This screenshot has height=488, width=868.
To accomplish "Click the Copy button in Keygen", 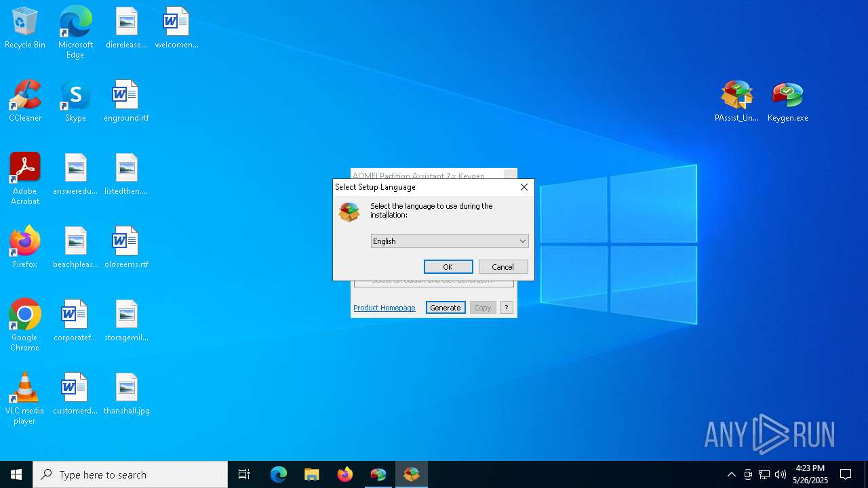I will click(x=483, y=308).
